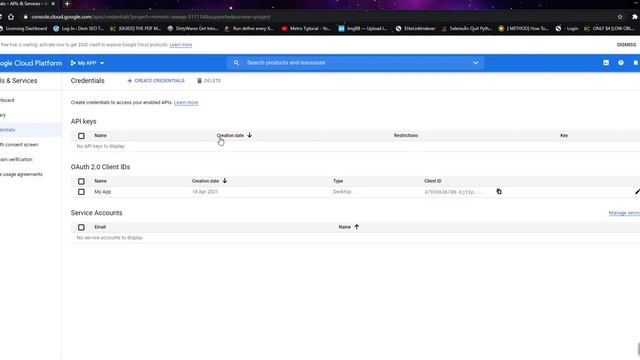Open the [GUIDE] THE PDF M... bookmark

[136, 29]
